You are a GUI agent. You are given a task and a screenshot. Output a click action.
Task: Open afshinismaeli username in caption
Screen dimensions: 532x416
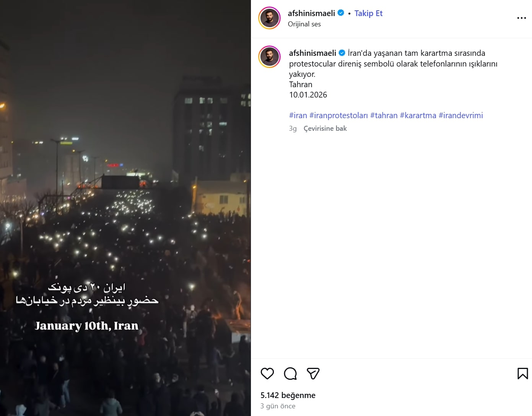[312, 53]
